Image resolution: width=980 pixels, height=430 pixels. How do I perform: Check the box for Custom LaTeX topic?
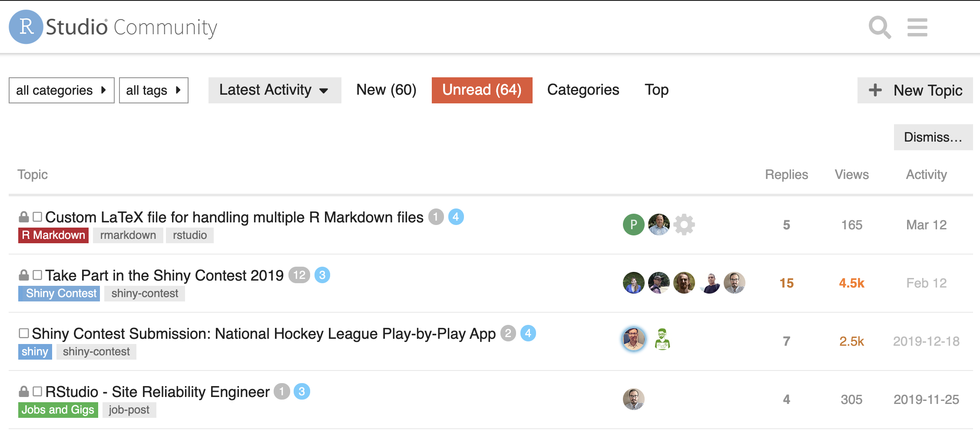tap(37, 216)
